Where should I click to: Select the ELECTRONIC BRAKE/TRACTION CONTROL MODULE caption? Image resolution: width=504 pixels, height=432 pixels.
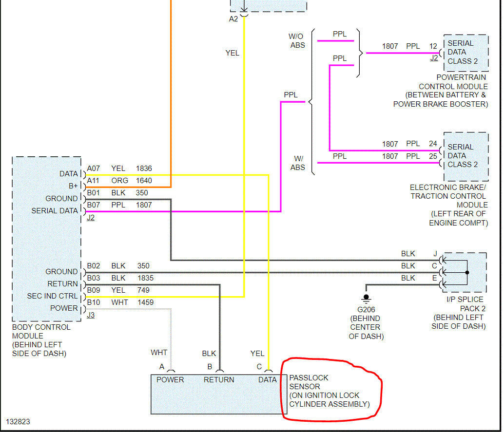[449, 205]
